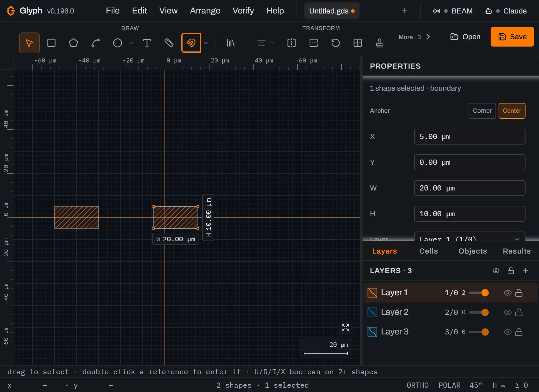Activate the path draw tool

(96, 43)
